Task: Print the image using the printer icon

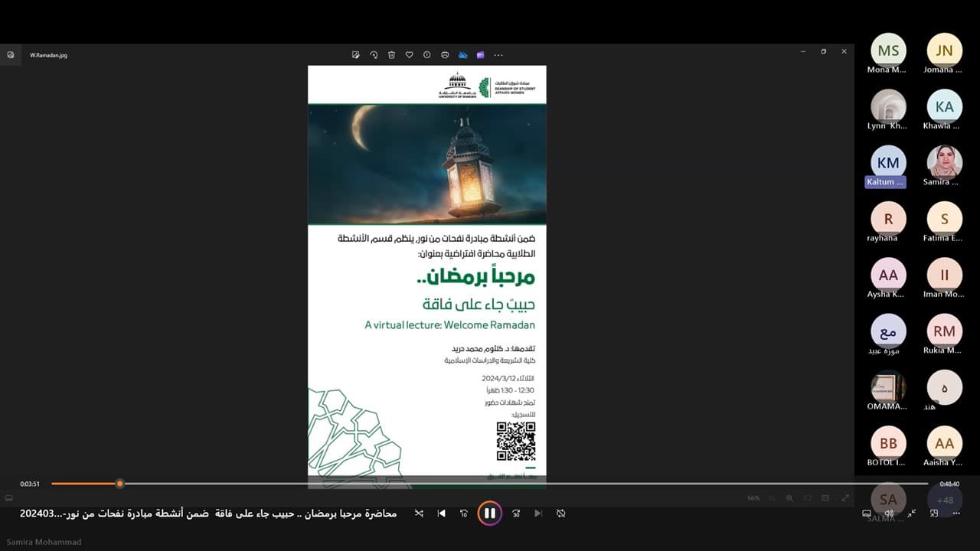Action: [445, 55]
